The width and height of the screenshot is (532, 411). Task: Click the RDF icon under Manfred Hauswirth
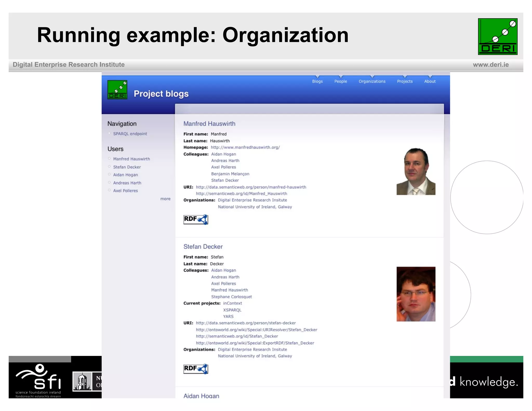(196, 219)
